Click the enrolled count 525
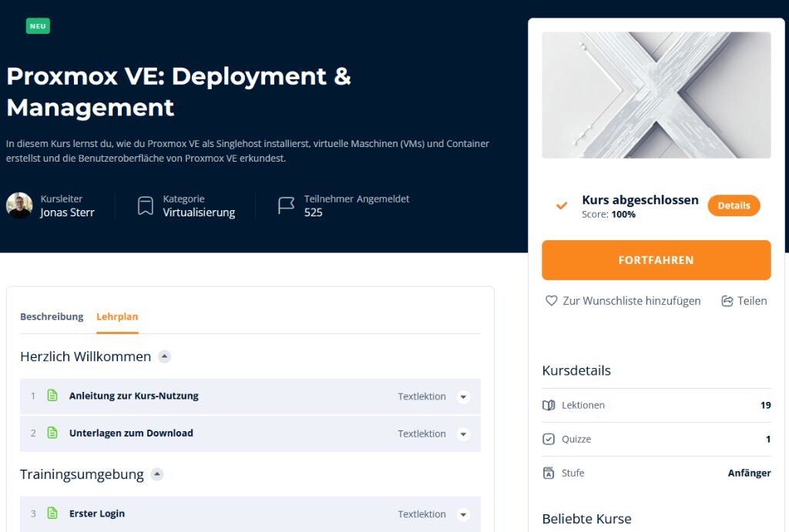 point(313,212)
